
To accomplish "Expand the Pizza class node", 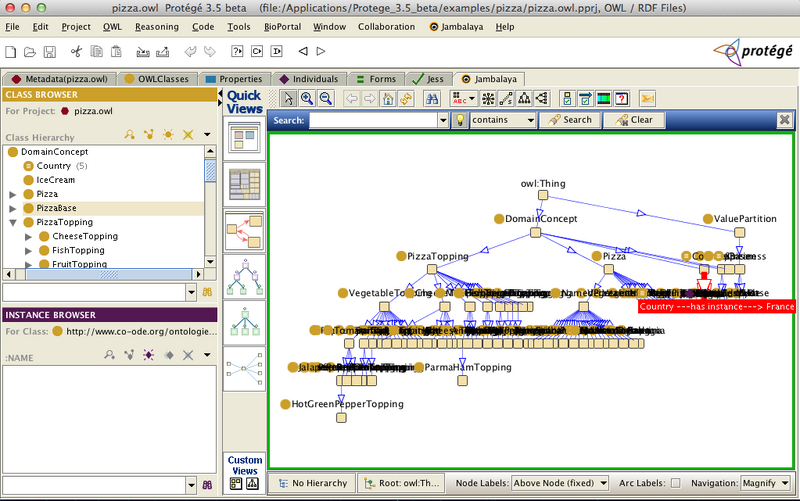I will click(13, 194).
